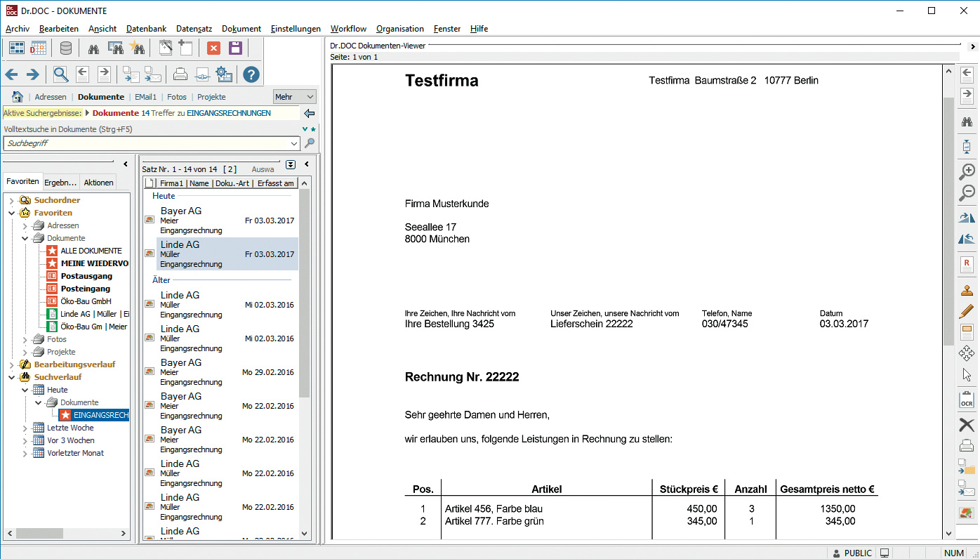Screen dimensions: 980x559
Task: Click the magnifier document preview icon
Action: tap(61, 74)
